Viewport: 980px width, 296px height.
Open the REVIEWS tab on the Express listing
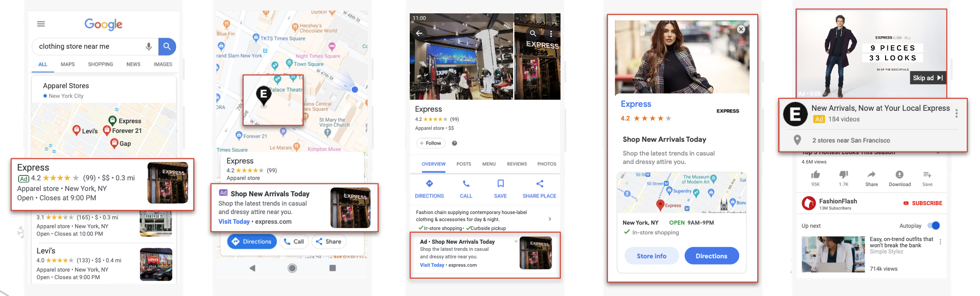[517, 164]
